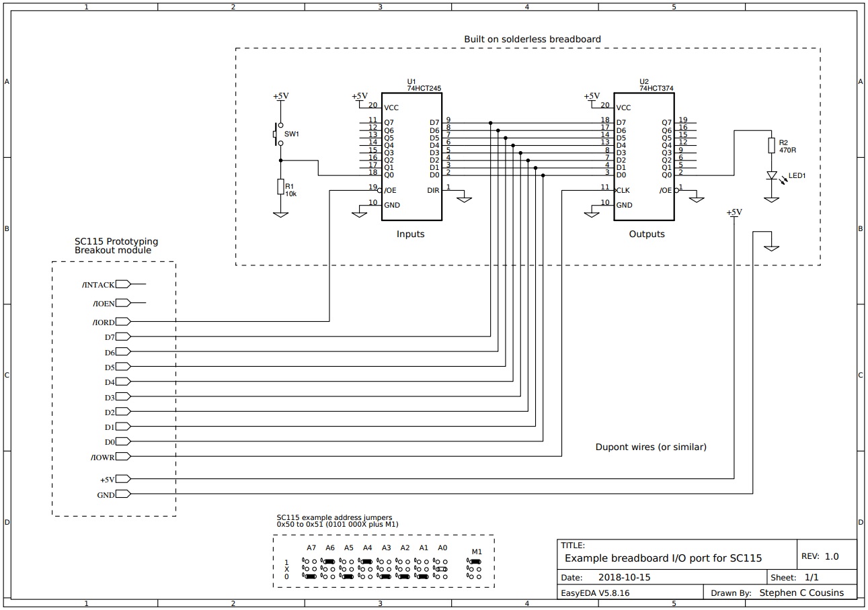The image size is (868, 610).
Task: Click the +5V power symbol near SW1
Action: tap(280, 96)
